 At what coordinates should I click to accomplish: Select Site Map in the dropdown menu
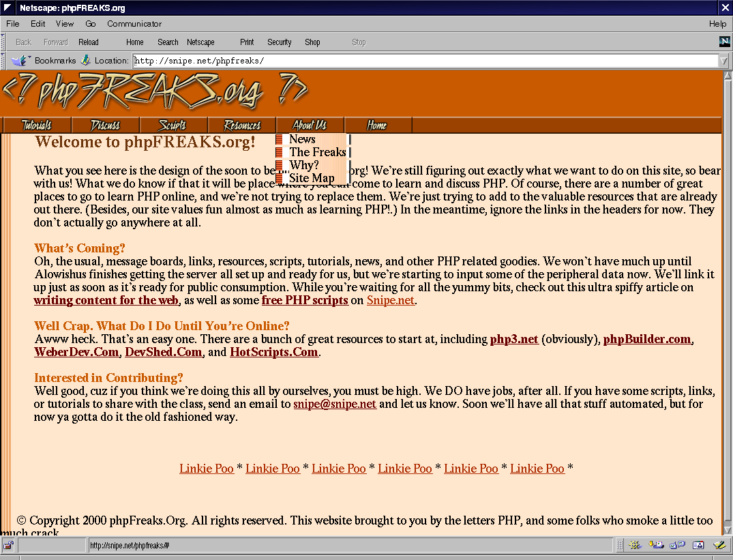click(x=312, y=178)
